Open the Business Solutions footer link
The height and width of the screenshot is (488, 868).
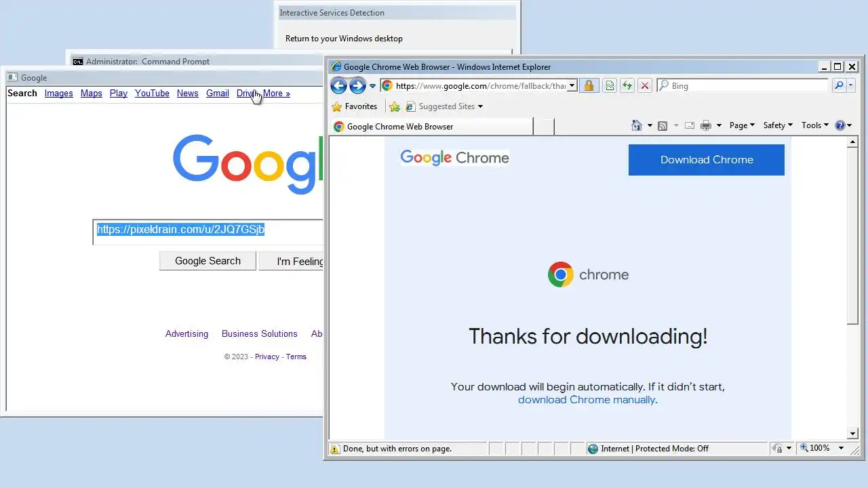260,334
